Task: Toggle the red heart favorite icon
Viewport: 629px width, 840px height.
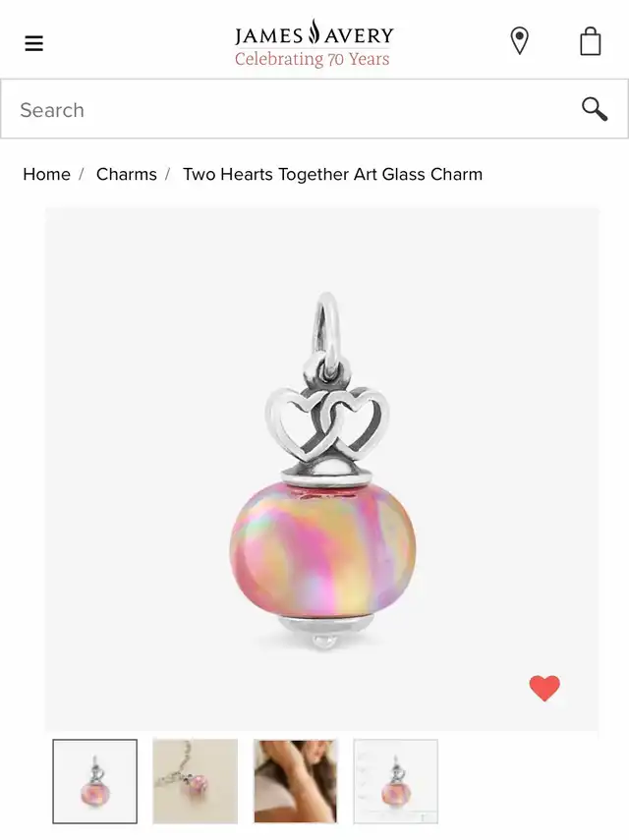Action: pyautogui.click(x=544, y=688)
